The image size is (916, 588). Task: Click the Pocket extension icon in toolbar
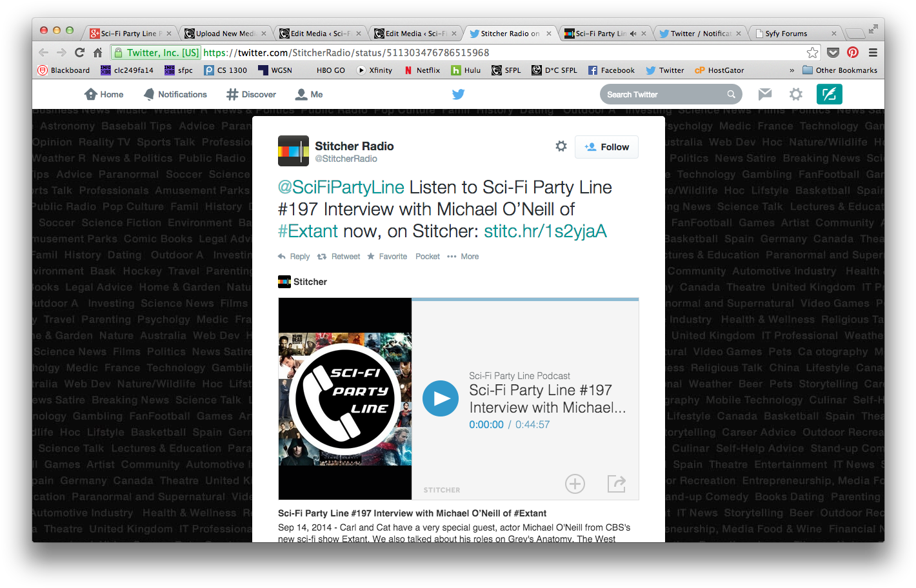tap(833, 53)
